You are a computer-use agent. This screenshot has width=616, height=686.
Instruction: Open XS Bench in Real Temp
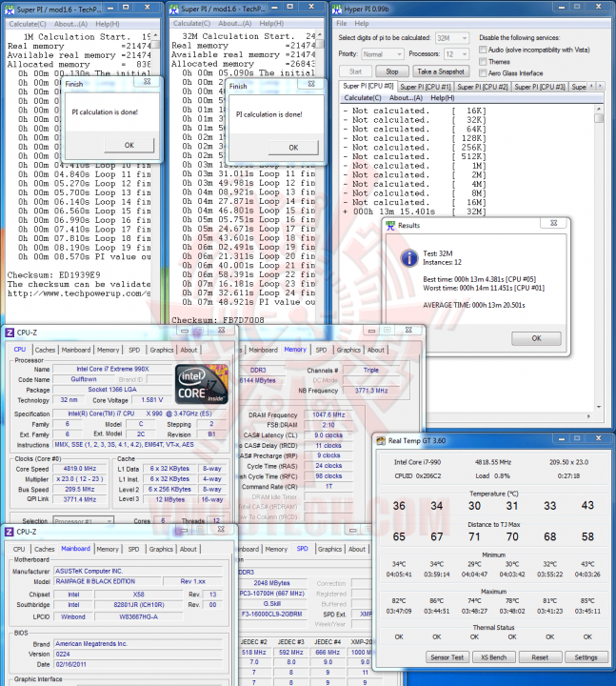(x=493, y=657)
